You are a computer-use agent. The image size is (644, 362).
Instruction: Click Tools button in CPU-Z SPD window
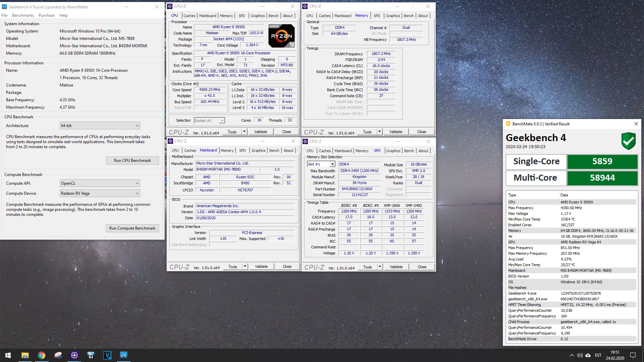[368, 267]
